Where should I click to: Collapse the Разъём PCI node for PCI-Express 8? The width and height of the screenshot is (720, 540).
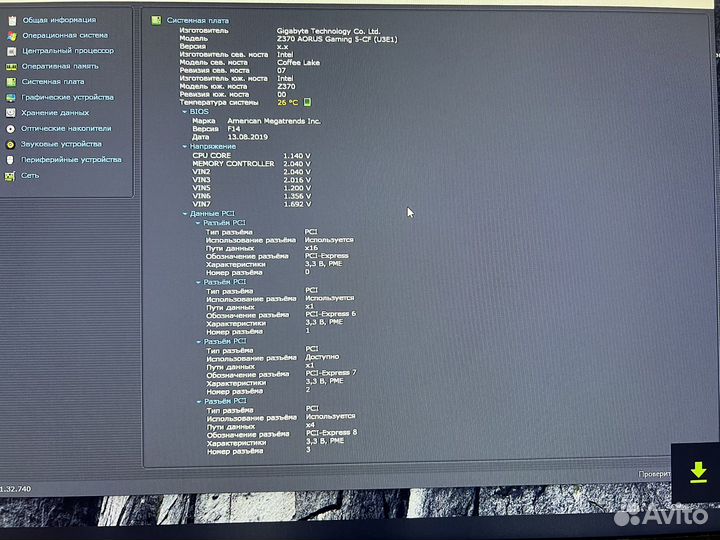click(199, 401)
